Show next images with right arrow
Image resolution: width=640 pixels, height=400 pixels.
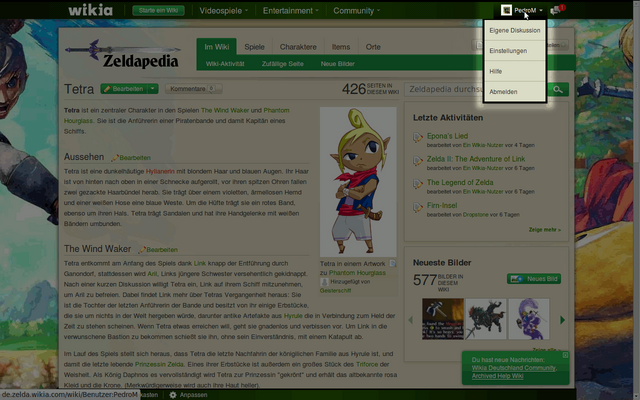click(562, 320)
